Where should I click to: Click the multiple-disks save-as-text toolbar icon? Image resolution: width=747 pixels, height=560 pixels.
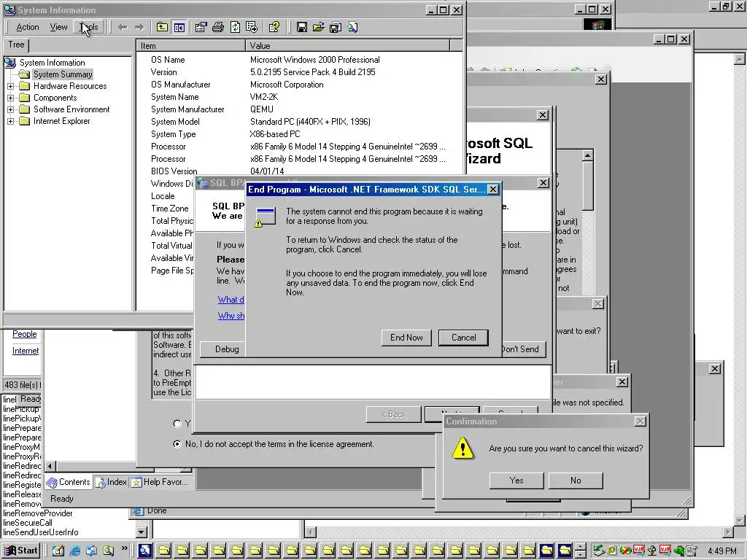(x=336, y=27)
